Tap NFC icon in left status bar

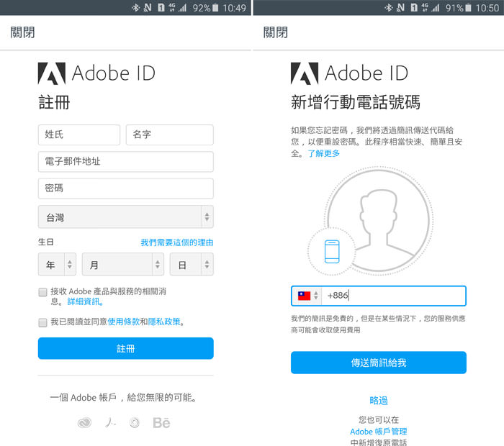tap(147, 7)
